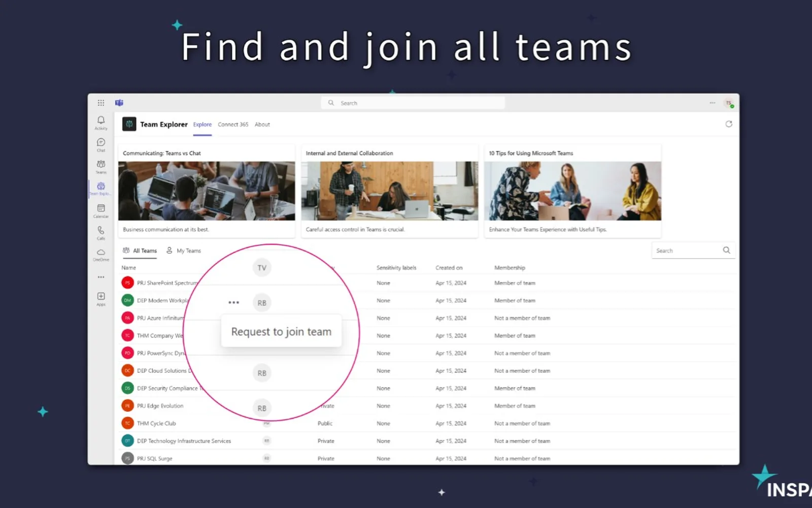812x508 pixels.
Task: Open Chat in the left sidebar
Action: click(x=101, y=145)
